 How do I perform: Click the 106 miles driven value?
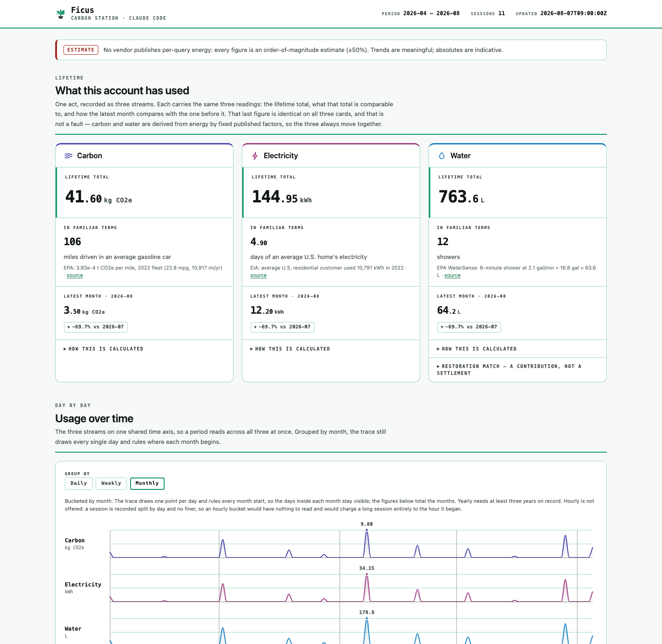pos(72,242)
